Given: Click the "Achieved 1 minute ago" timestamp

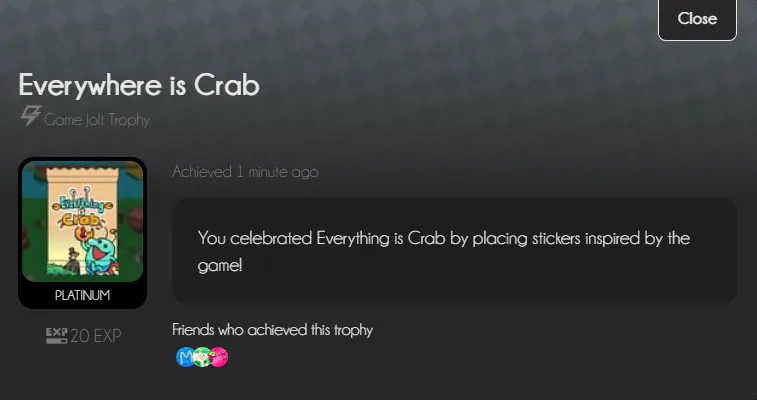Looking at the screenshot, I should coord(245,172).
